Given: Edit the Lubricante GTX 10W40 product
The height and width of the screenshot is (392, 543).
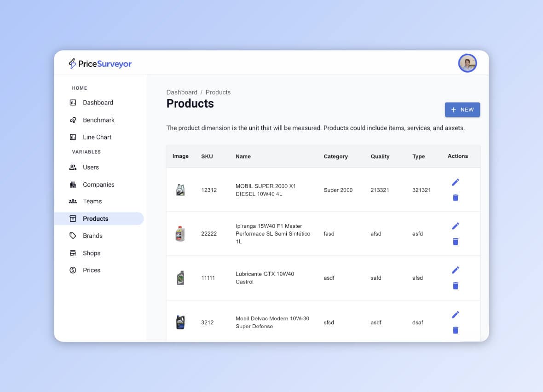Looking at the screenshot, I should pyautogui.click(x=456, y=270).
